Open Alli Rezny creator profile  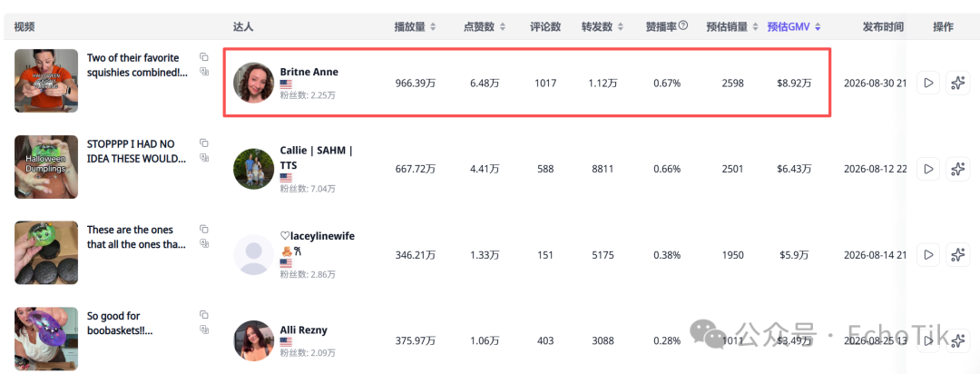[x=303, y=330]
